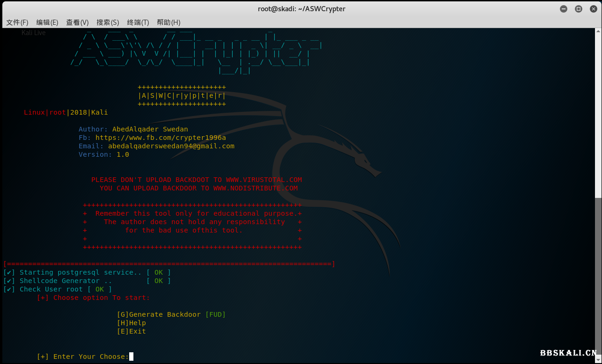Minimize the terminal window

tap(564, 9)
